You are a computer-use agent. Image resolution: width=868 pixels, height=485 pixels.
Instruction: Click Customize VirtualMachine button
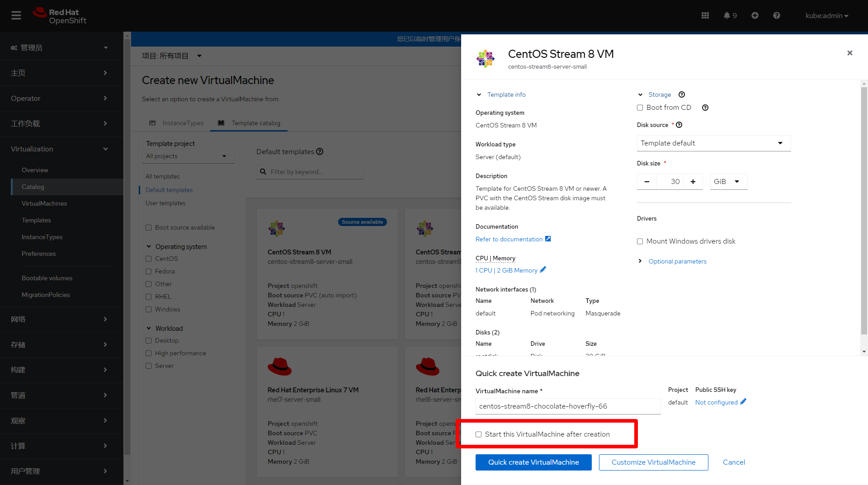tap(653, 462)
